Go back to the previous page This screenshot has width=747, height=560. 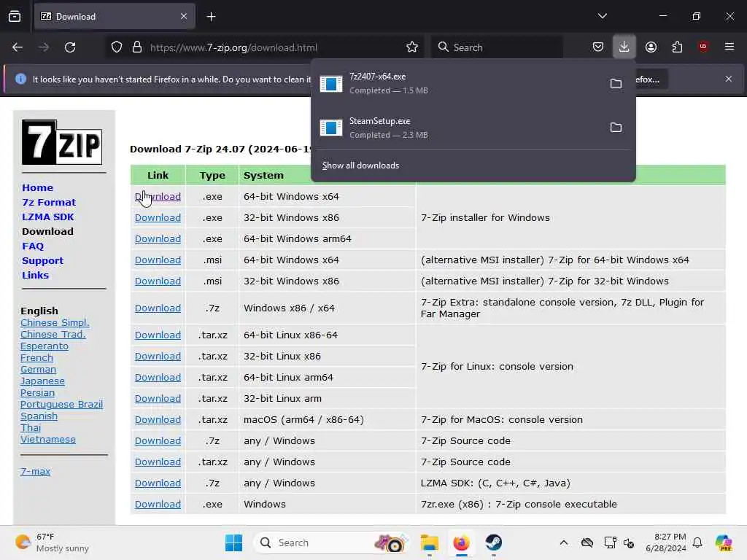18,47
